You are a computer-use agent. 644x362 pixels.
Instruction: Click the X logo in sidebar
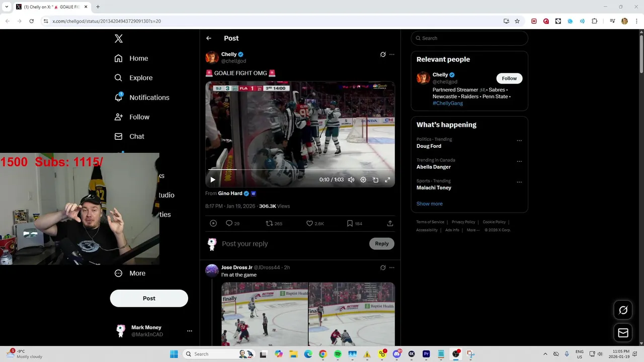(x=119, y=39)
